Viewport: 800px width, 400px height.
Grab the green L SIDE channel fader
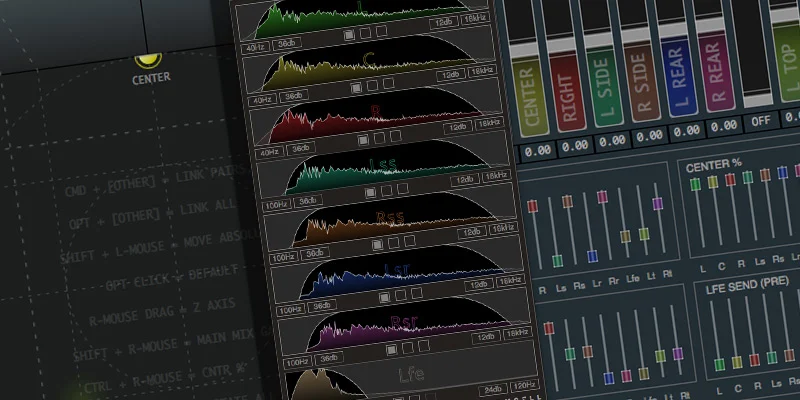click(x=605, y=86)
